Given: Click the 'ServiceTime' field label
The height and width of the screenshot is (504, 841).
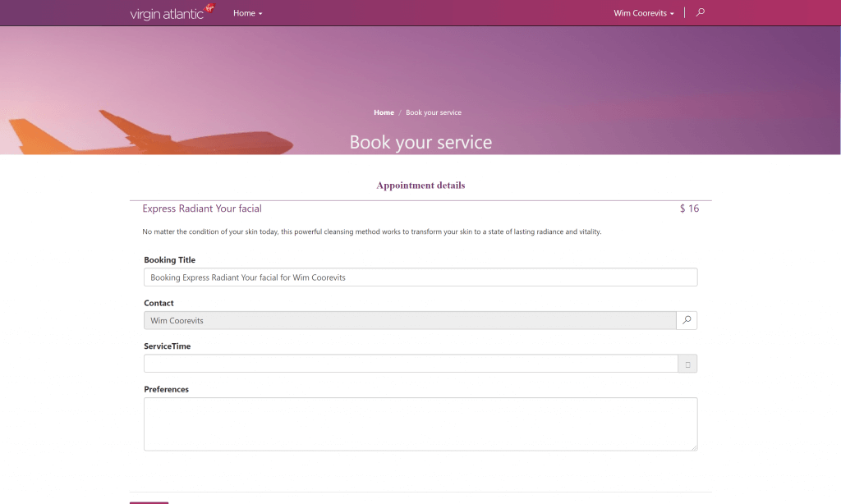Looking at the screenshot, I should [x=167, y=346].
